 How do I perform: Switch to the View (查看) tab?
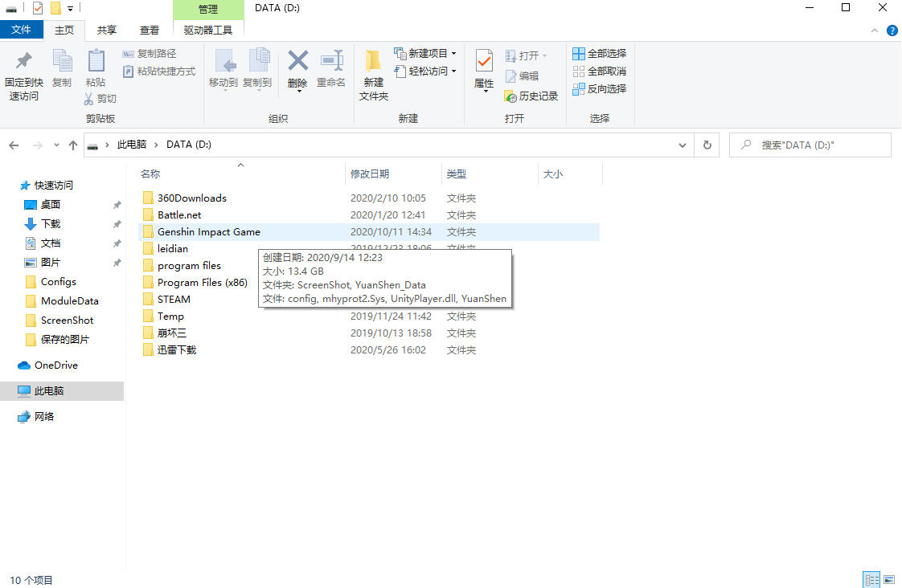click(149, 30)
